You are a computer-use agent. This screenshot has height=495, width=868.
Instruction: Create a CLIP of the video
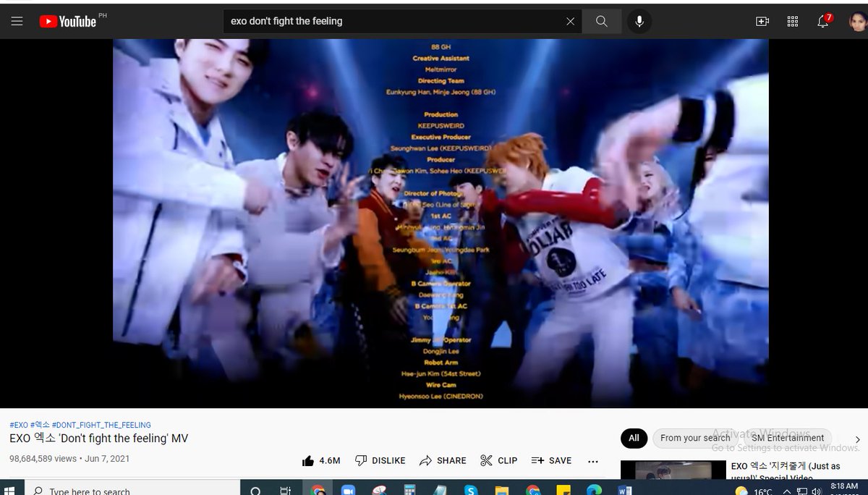[499, 460]
